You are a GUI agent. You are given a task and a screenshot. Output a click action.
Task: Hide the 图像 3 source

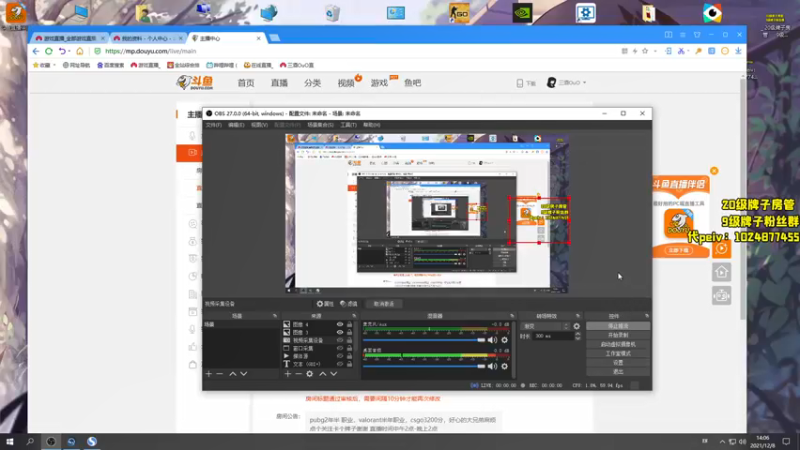340,332
